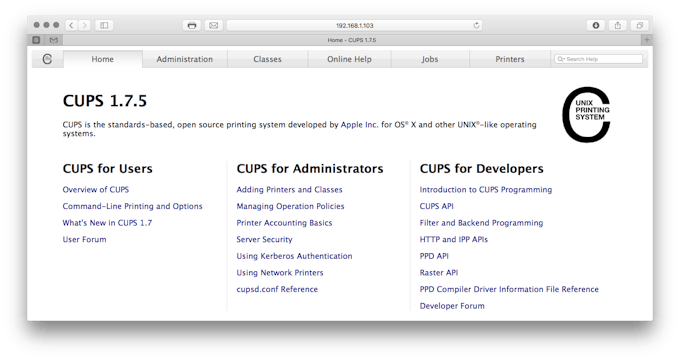Screen dimensions: 680x360
Task: Open the Online Help tab
Action: tap(349, 59)
